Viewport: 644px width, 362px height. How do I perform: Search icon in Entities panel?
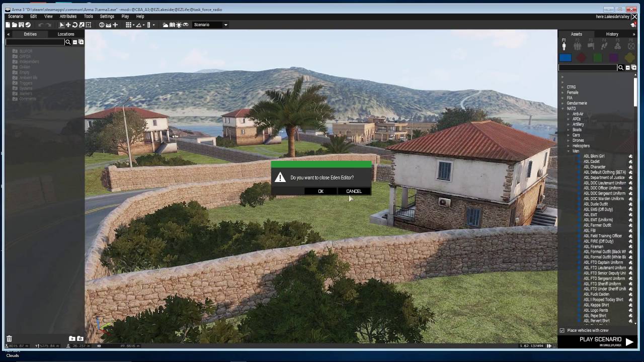(x=68, y=42)
